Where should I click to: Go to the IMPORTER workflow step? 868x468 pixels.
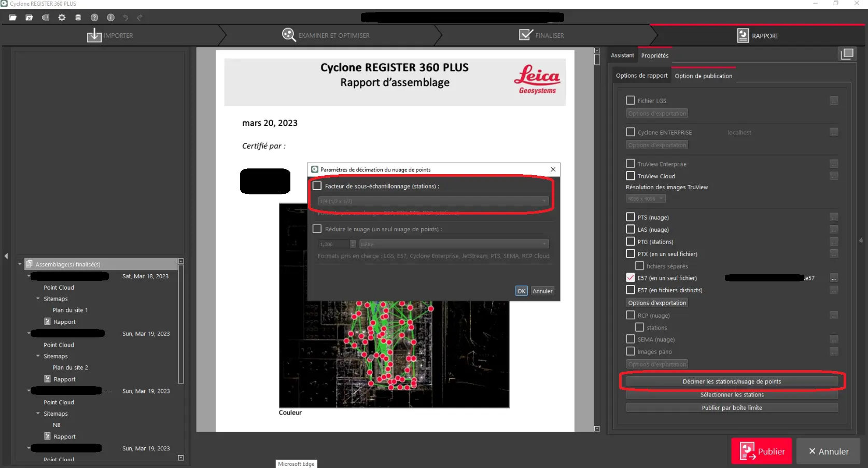(x=110, y=36)
